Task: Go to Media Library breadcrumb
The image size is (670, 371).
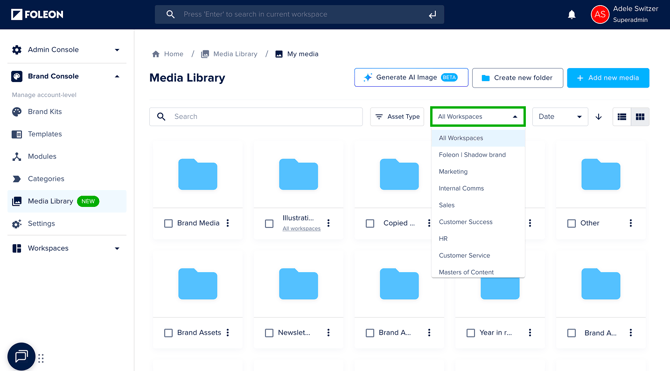Action: (x=229, y=54)
